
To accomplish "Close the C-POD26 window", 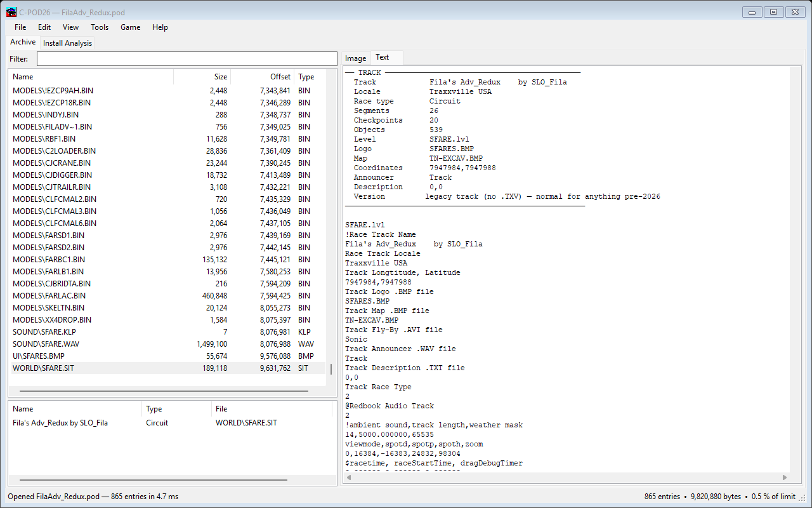I will (795, 11).
